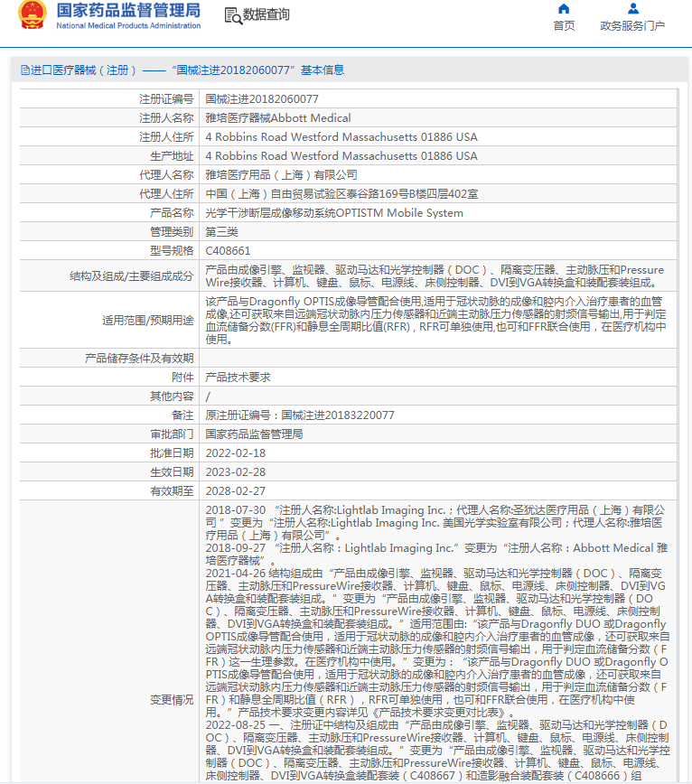Click the OPTISTM Mobile System product name

tap(334, 213)
